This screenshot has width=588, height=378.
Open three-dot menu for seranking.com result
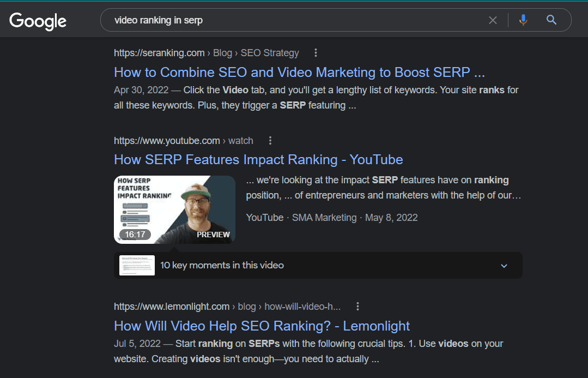tap(316, 53)
